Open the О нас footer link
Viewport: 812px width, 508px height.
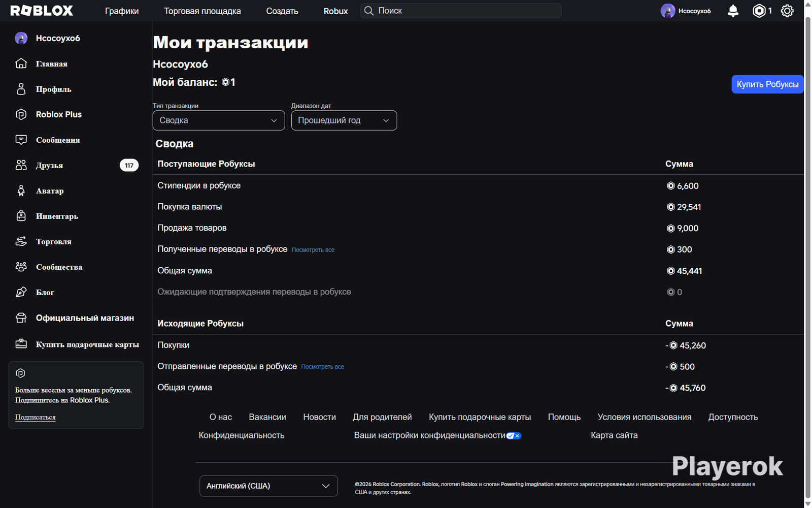click(x=221, y=417)
